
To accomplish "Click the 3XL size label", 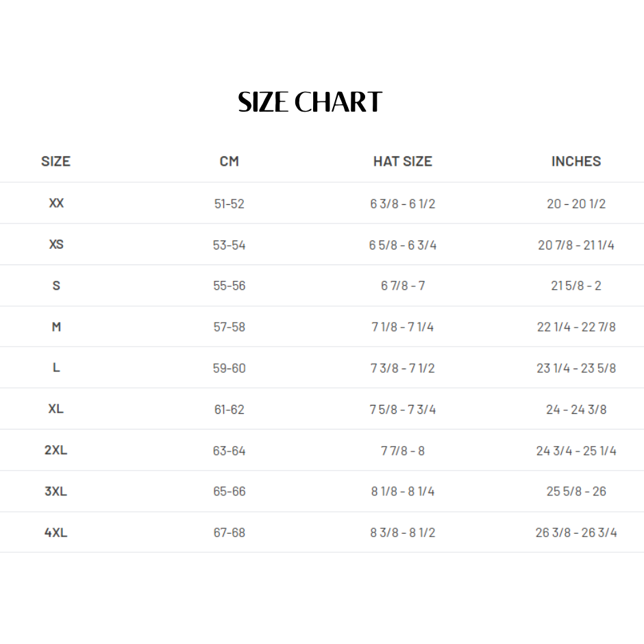I will [56, 491].
